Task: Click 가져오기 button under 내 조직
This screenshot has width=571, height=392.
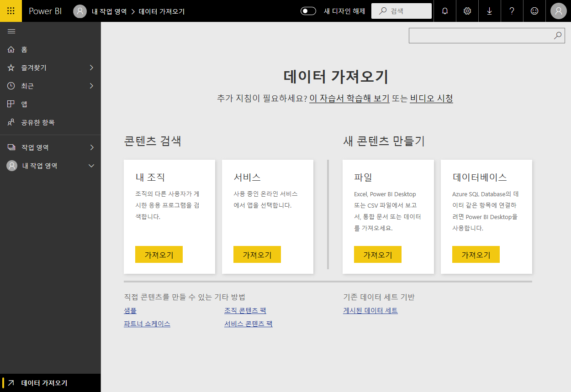Action: click(x=159, y=255)
